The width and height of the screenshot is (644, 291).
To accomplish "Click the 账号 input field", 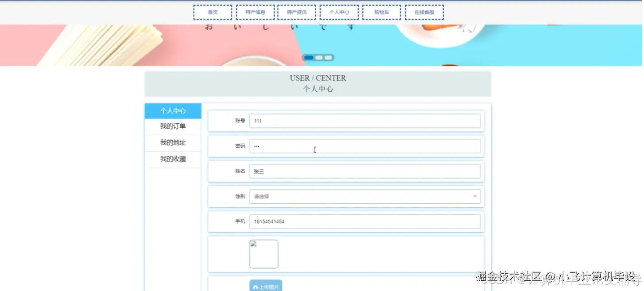I will pyautogui.click(x=365, y=121).
